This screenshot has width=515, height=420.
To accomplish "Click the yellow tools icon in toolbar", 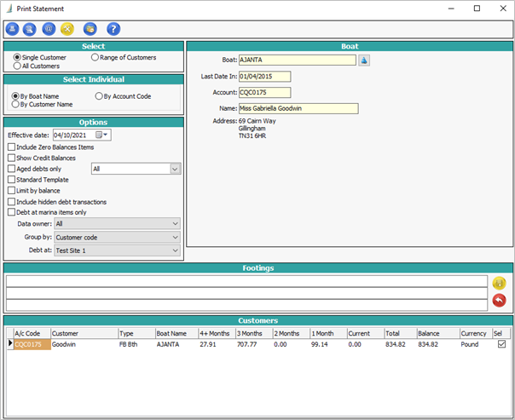I will coord(67,29).
